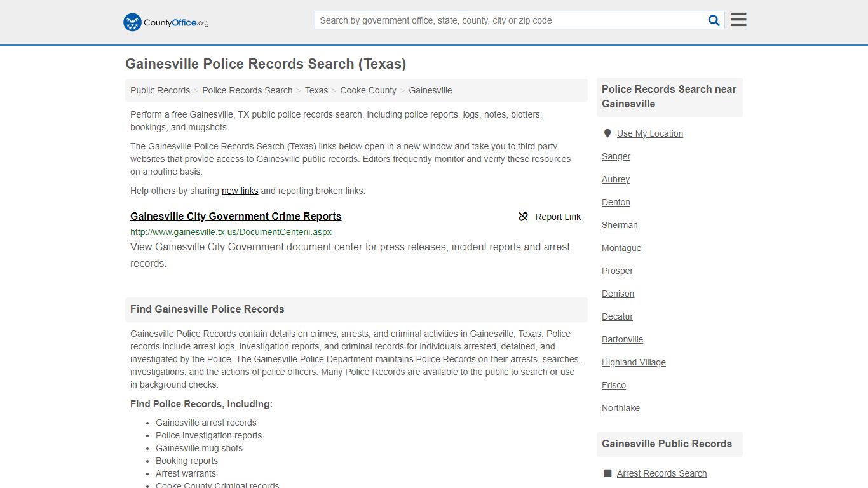The height and width of the screenshot is (488, 868).
Task: Follow the 'new links' sharing link
Action: 240,191
